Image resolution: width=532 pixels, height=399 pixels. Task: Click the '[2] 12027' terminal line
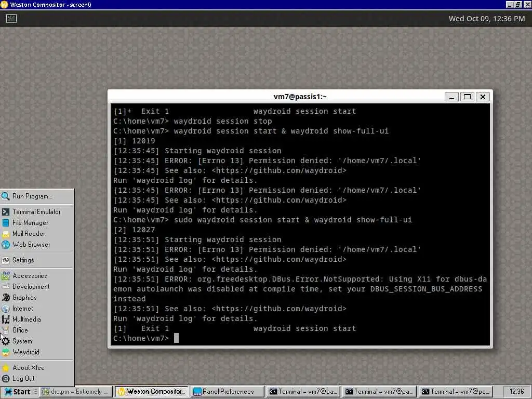pos(135,230)
